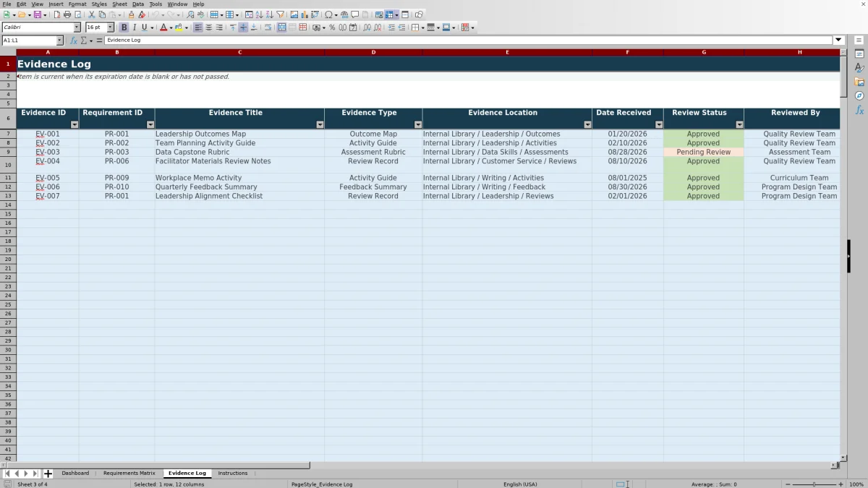This screenshot has height=488, width=868.
Task: Open the Evidence Title filter dropdown
Action: [x=320, y=125]
